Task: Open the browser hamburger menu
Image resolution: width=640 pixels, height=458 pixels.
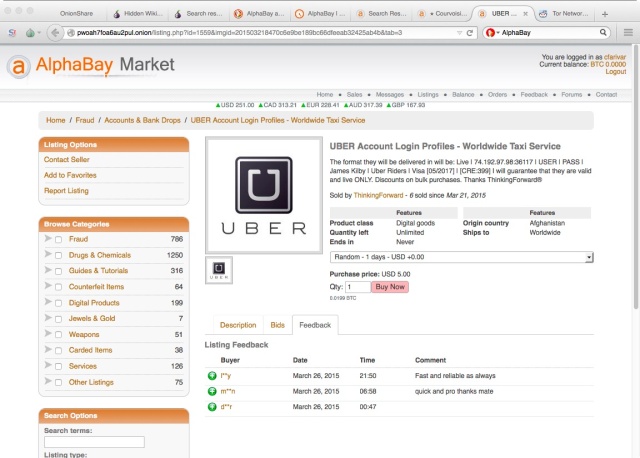Action: tap(628, 33)
